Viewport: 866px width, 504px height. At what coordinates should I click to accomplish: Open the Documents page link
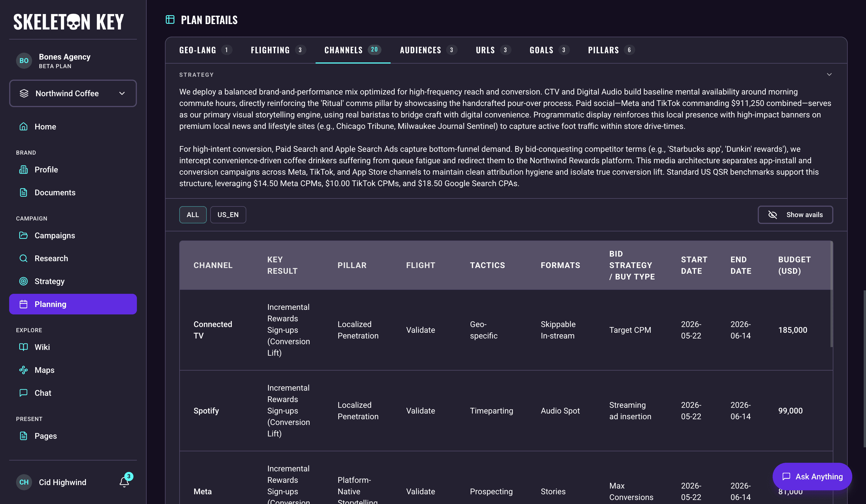[73, 193]
